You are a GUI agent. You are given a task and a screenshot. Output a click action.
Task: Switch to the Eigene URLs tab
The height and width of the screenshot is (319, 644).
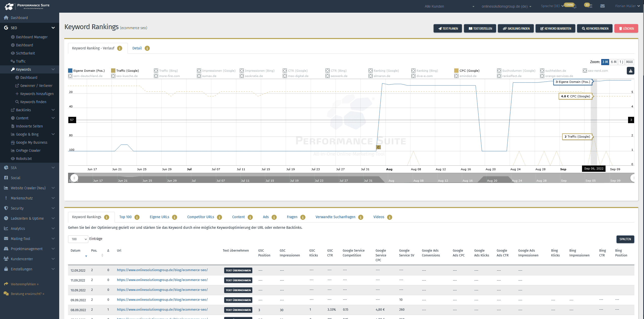(x=159, y=217)
